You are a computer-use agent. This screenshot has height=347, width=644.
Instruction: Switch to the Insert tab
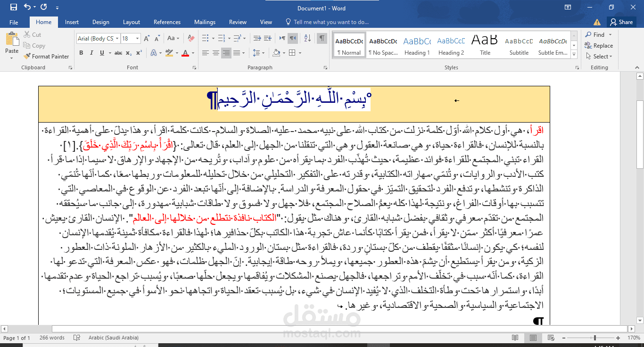pos(72,22)
